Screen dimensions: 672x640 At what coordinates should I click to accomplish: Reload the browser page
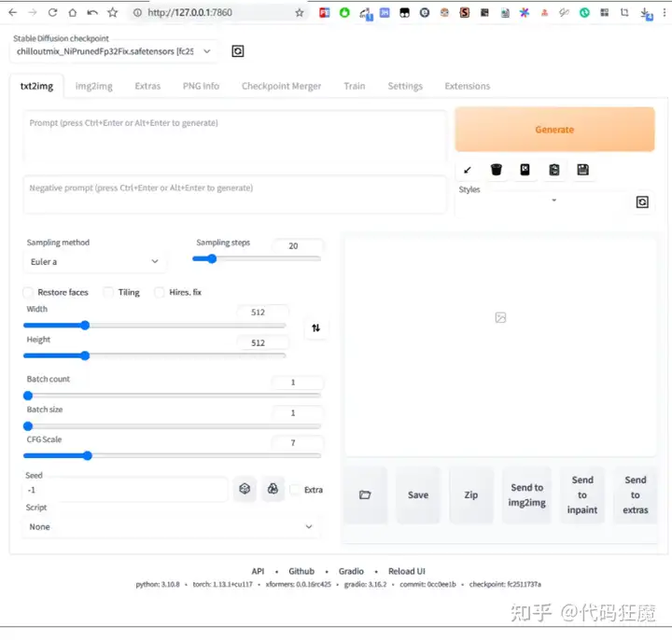click(52, 13)
